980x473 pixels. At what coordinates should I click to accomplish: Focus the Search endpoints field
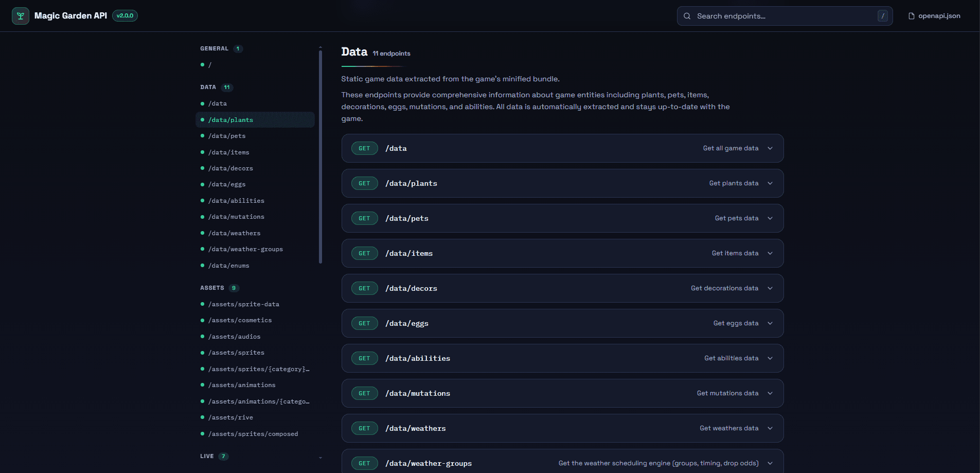coord(785,16)
